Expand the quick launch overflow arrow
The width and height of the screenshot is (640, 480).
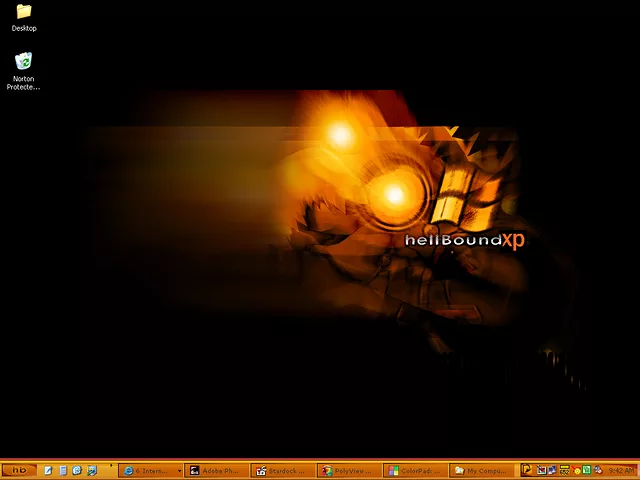(x=111, y=466)
